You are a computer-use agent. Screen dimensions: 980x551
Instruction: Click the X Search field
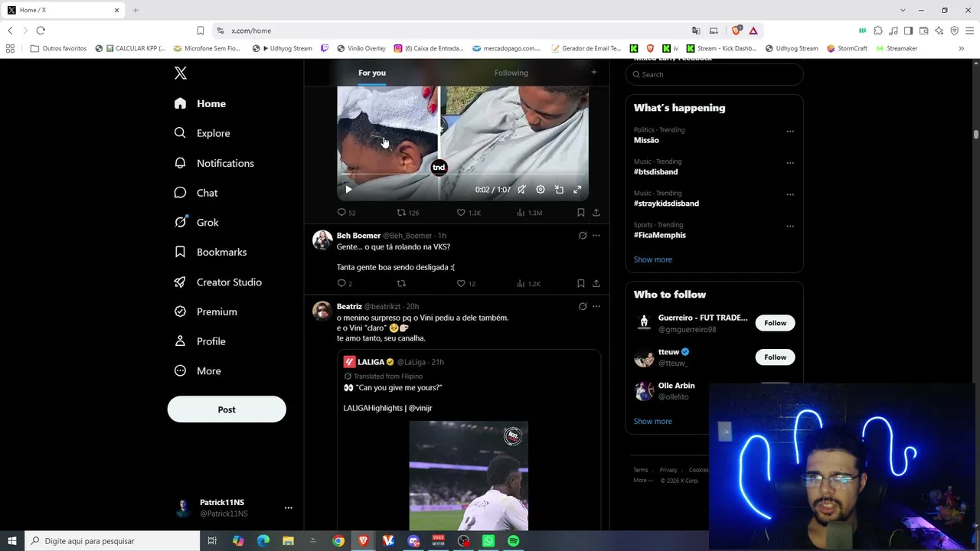714,74
